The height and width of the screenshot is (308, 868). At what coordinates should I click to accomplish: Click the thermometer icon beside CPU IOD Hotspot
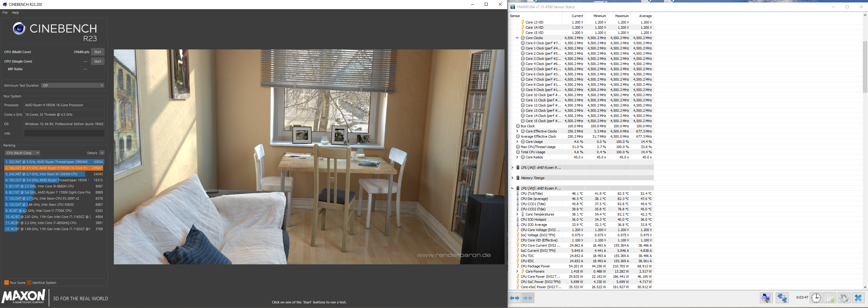(x=518, y=220)
